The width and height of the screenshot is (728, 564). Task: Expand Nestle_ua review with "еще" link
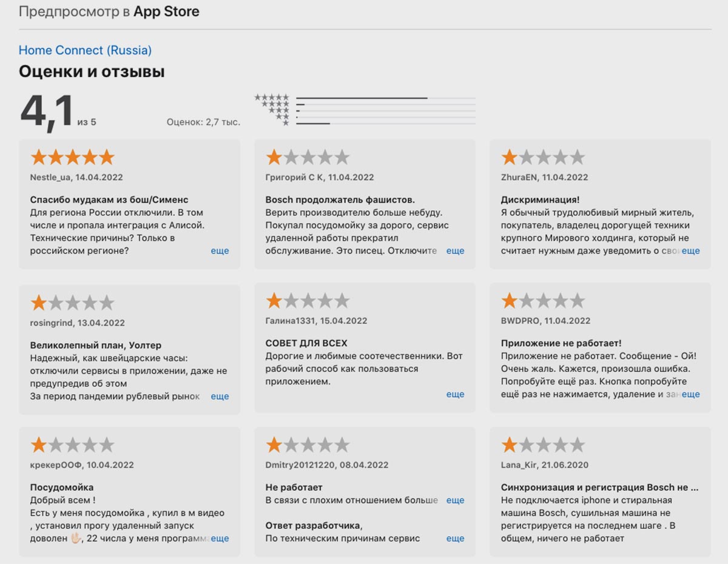[x=220, y=250]
